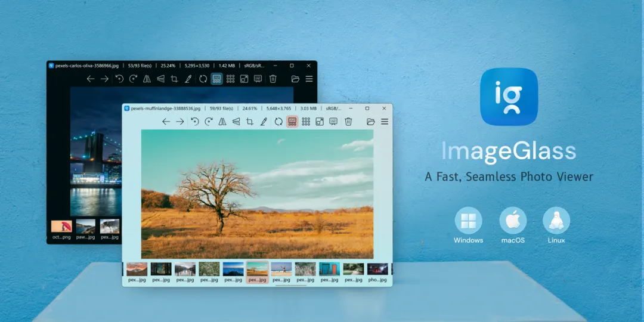This screenshot has height=322, width=644.
Task: Open the Edit pen tool in the light window
Action: pyautogui.click(x=264, y=122)
